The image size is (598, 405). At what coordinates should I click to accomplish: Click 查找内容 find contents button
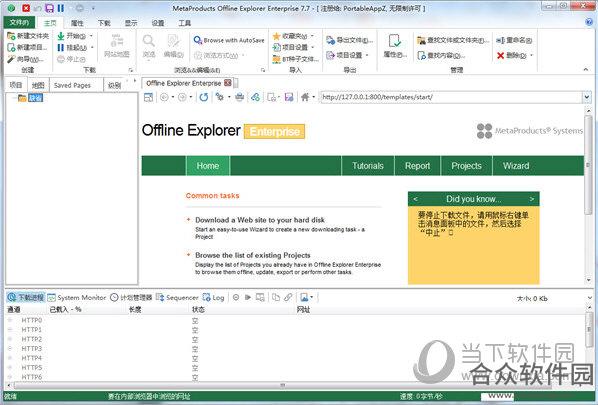coord(441,56)
